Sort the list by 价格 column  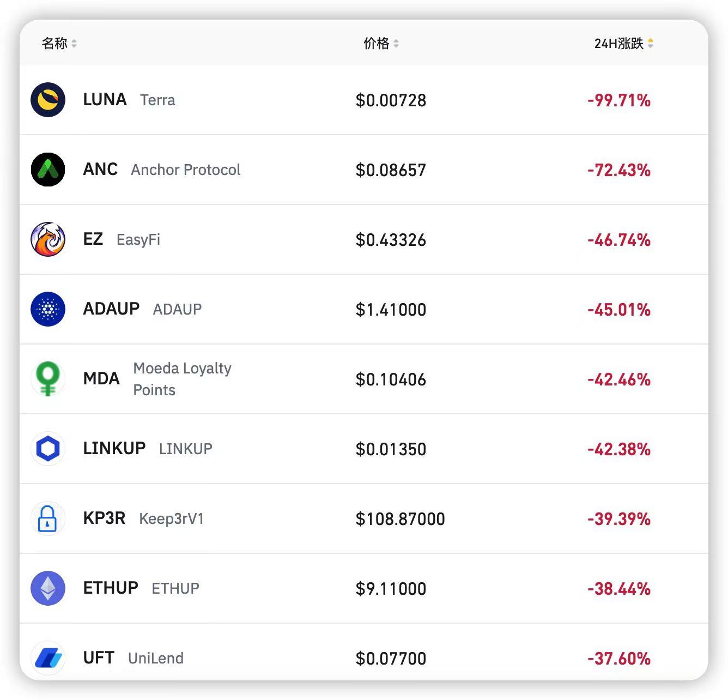coord(381,43)
